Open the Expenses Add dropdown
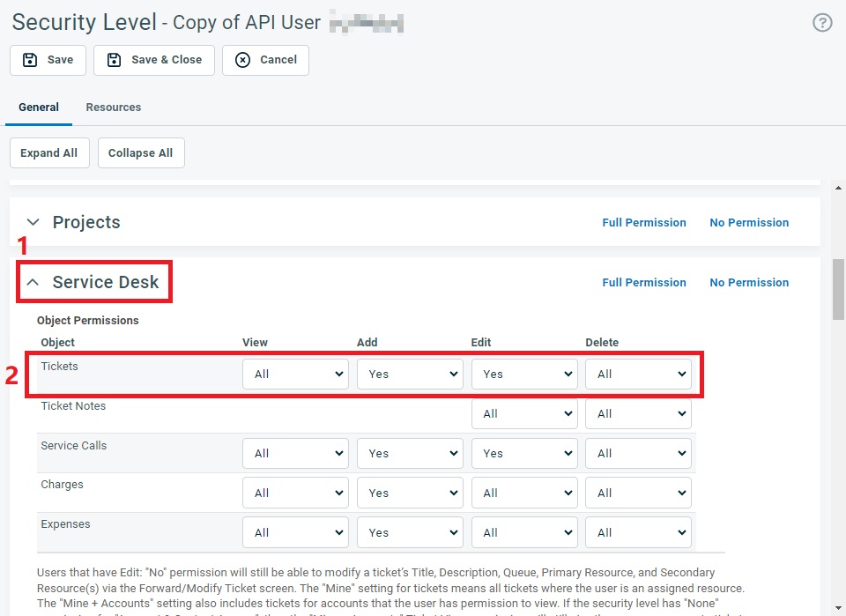 click(x=410, y=533)
